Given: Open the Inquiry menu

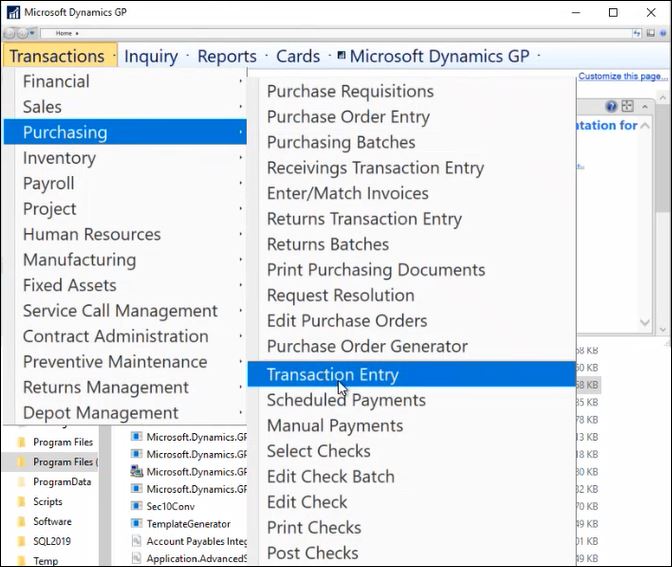Looking at the screenshot, I should 151,56.
